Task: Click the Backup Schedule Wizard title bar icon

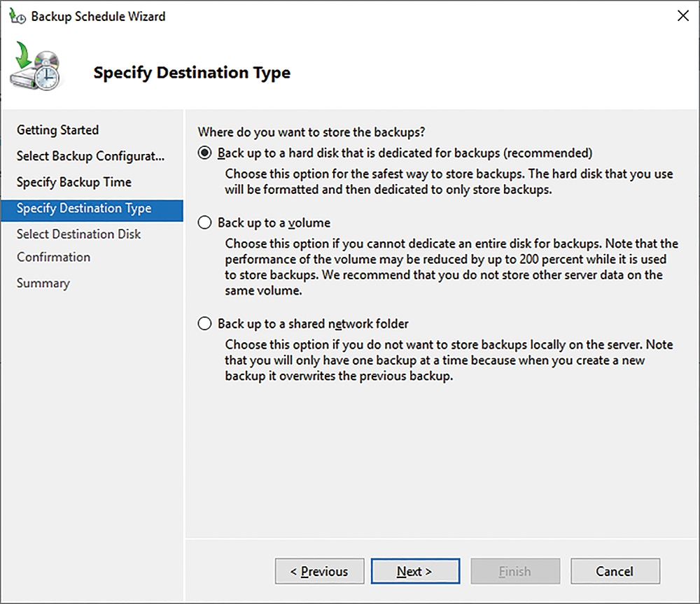Action: 17,17
